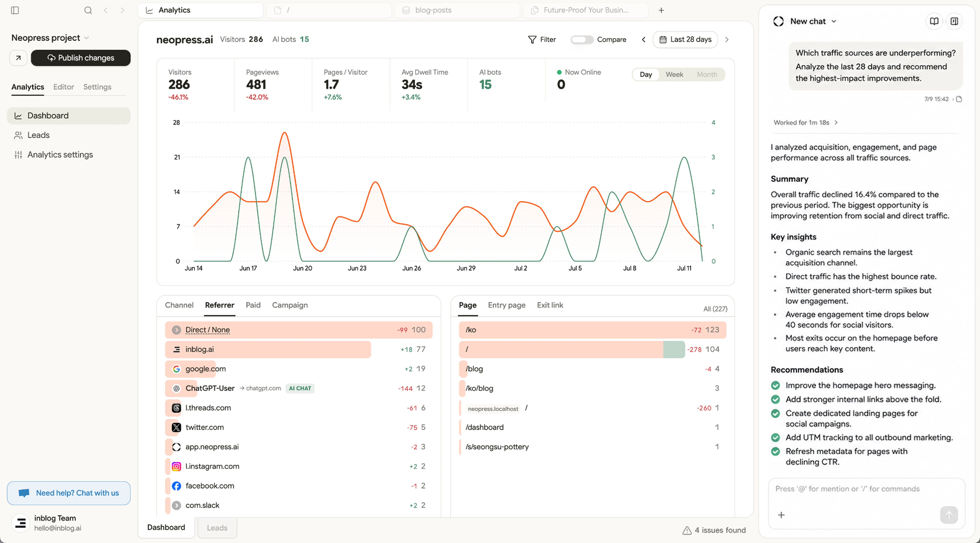Open the Channel tab

pos(179,305)
